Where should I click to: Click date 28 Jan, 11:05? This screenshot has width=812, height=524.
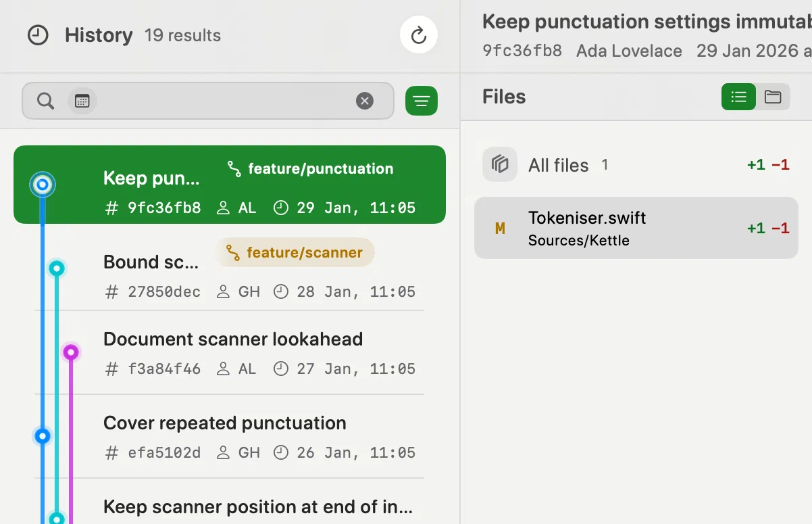[x=356, y=291]
